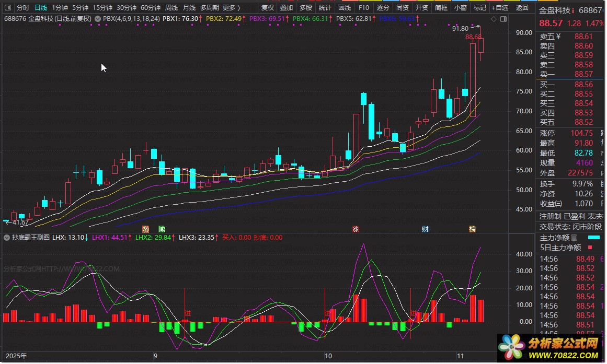
Task: Click the 简框 toolbar button
Action: [441, 8]
